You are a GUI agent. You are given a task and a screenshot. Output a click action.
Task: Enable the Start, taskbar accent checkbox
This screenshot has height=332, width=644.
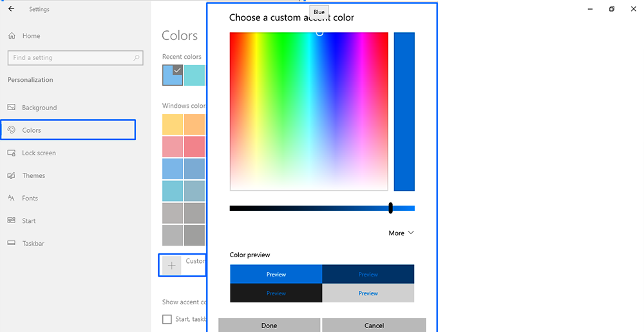pyautogui.click(x=167, y=319)
